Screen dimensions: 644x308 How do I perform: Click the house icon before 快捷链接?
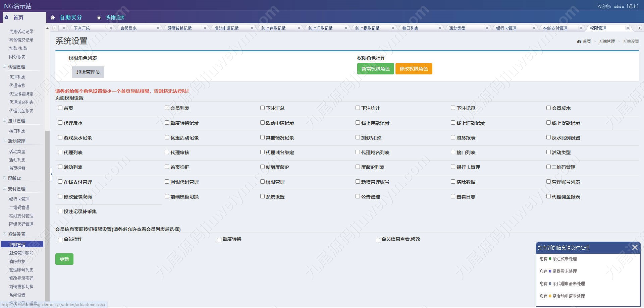click(99, 18)
